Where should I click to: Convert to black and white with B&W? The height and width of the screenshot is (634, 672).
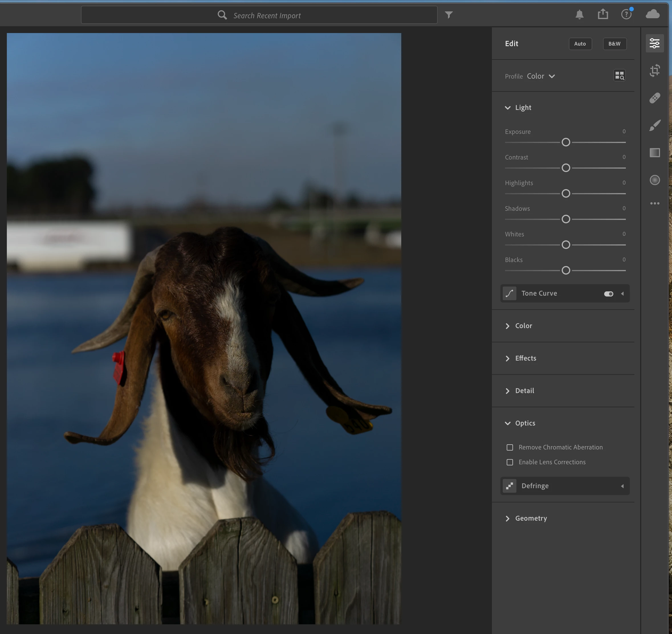click(x=614, y=44)
